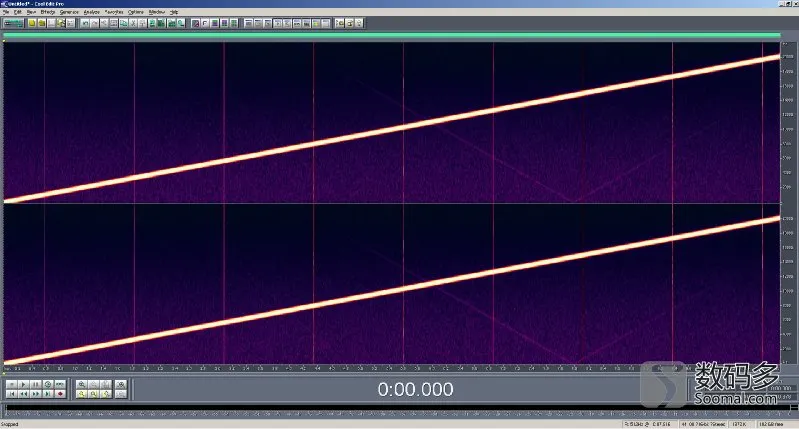The image size is (799, 429).
Task: Click the yellow Zoom to Selection icon
Action: tap(82, 394)
